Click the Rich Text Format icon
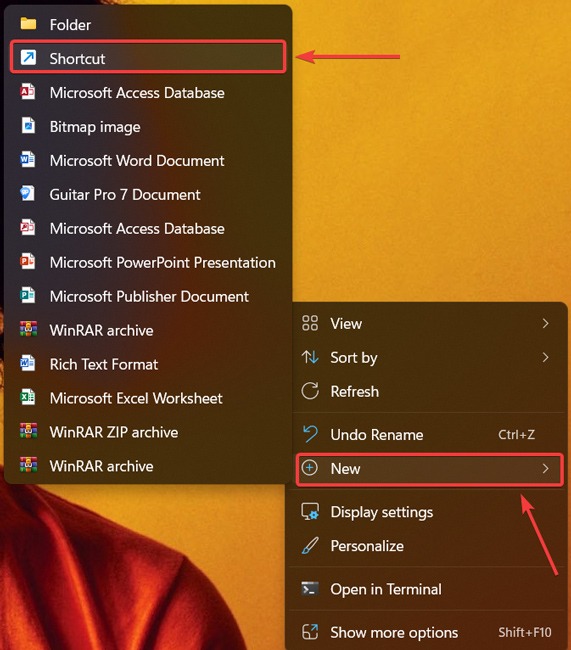571x650 pixels. point(28,364)
